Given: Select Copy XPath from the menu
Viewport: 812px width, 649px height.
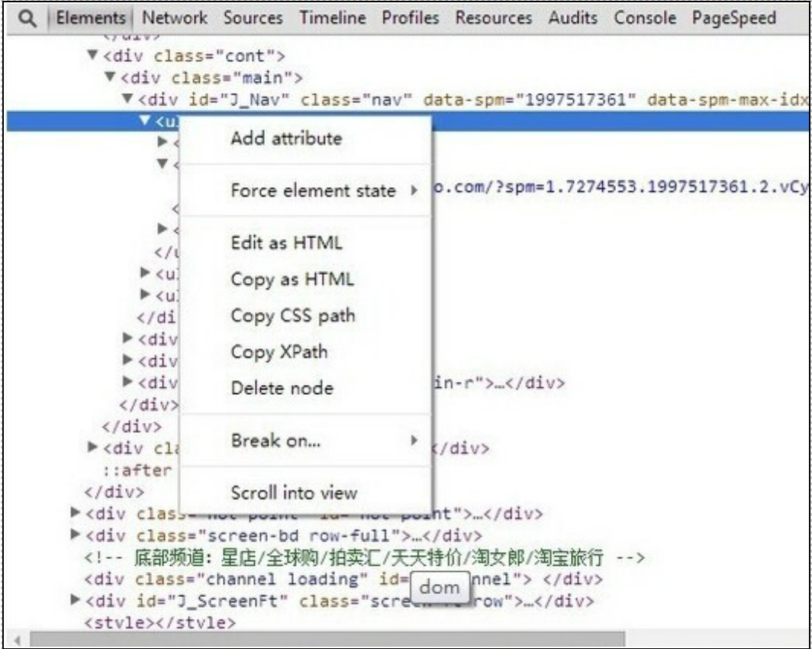Looking at the screenshot, I should tap(279, 352).
